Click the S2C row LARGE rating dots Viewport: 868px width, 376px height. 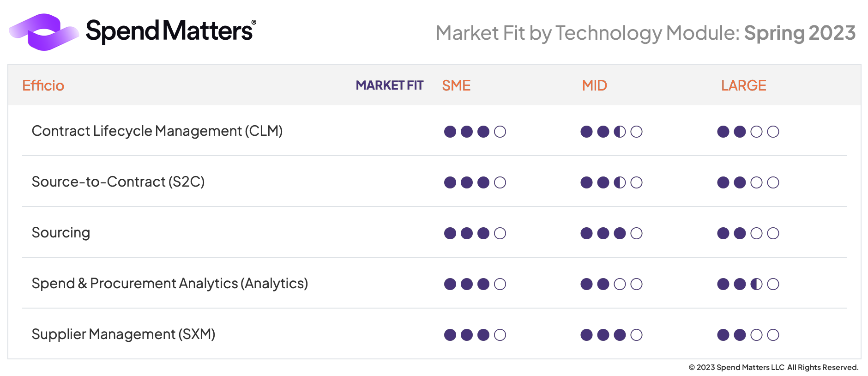pos(748,182)
